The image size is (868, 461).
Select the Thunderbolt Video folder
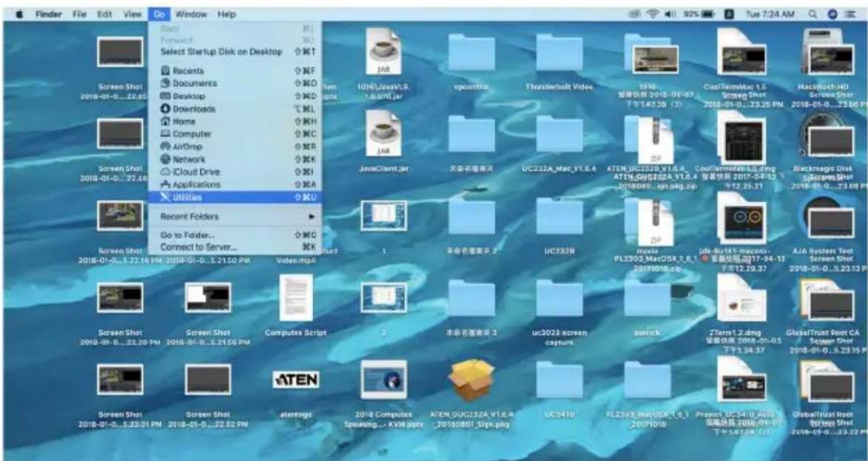pos(559,52)
